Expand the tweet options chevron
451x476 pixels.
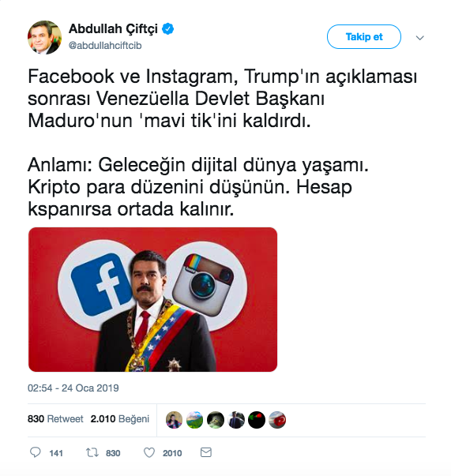click(419, 38)
